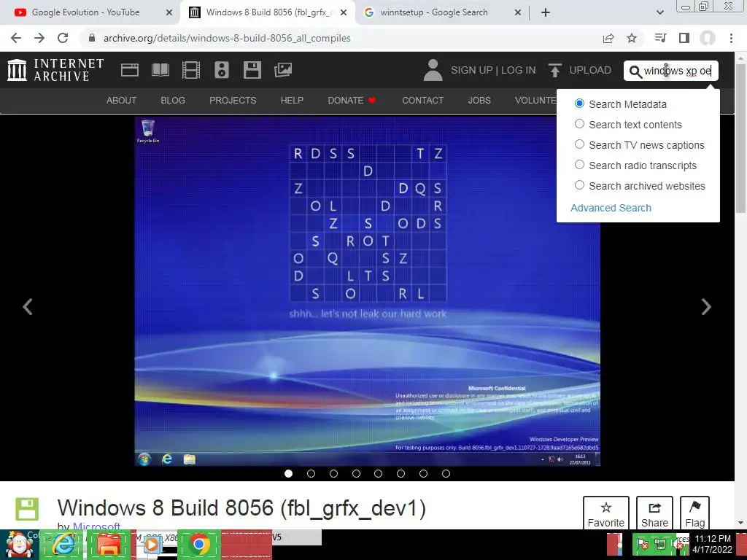
Task: Open the Microsoft author link
Action: 96,526
